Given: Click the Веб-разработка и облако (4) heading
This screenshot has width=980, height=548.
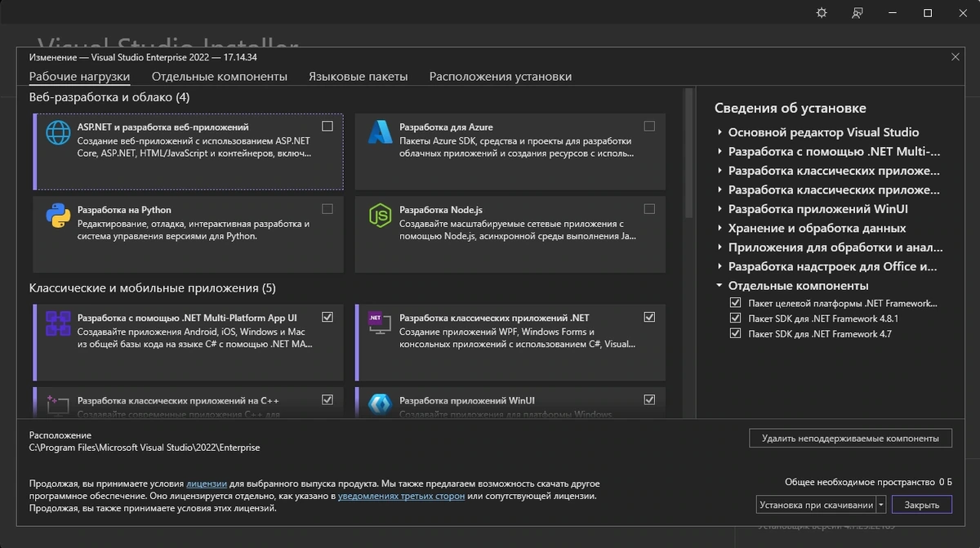Looking at the screenshot, I should [x=109, y=97].
